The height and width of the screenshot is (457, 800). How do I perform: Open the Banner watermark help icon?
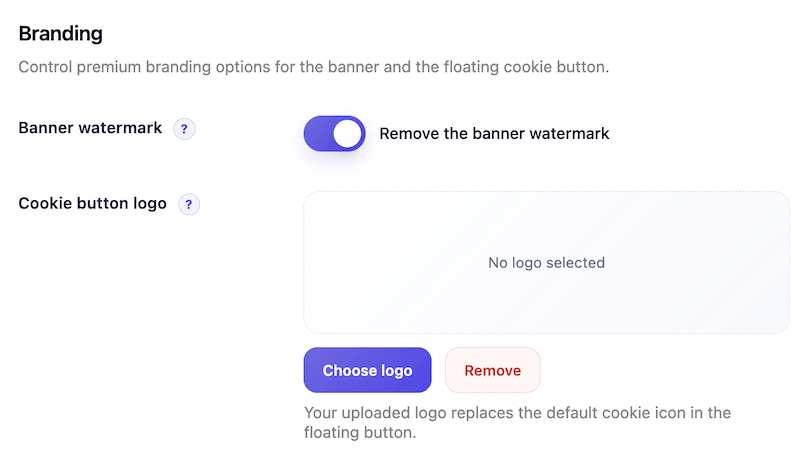(184, 129)
